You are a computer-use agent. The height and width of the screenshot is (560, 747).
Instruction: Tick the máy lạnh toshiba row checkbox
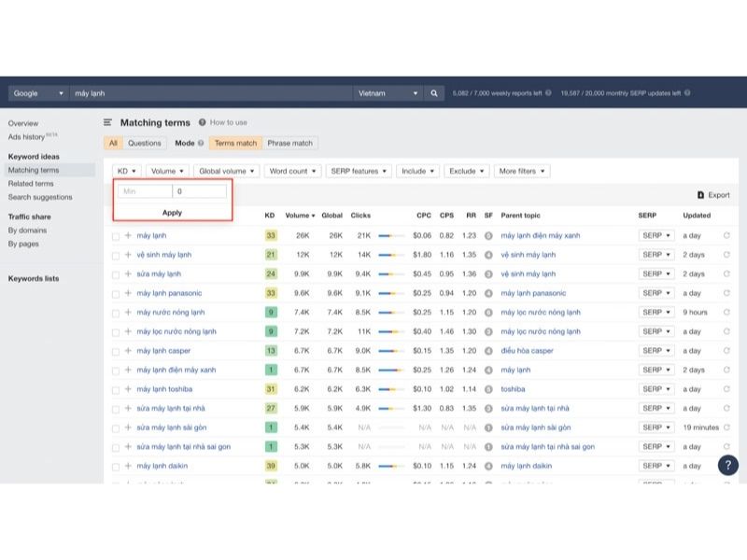click(116, 390)
